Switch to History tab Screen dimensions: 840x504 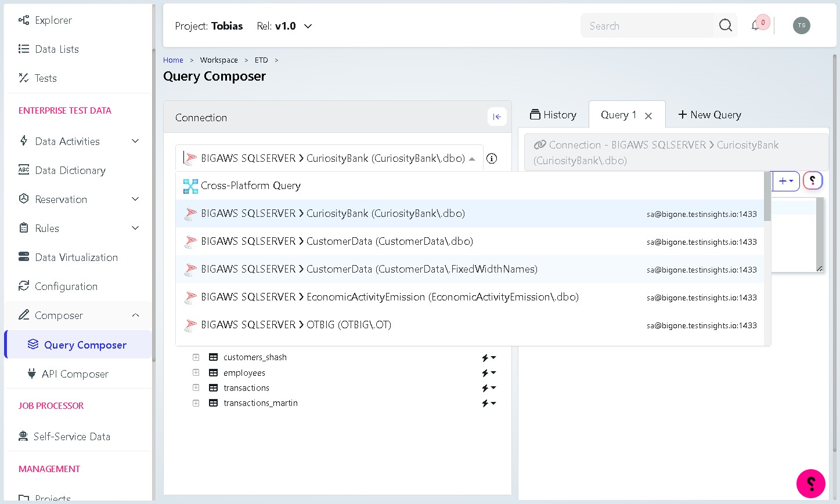click(553, 115)
